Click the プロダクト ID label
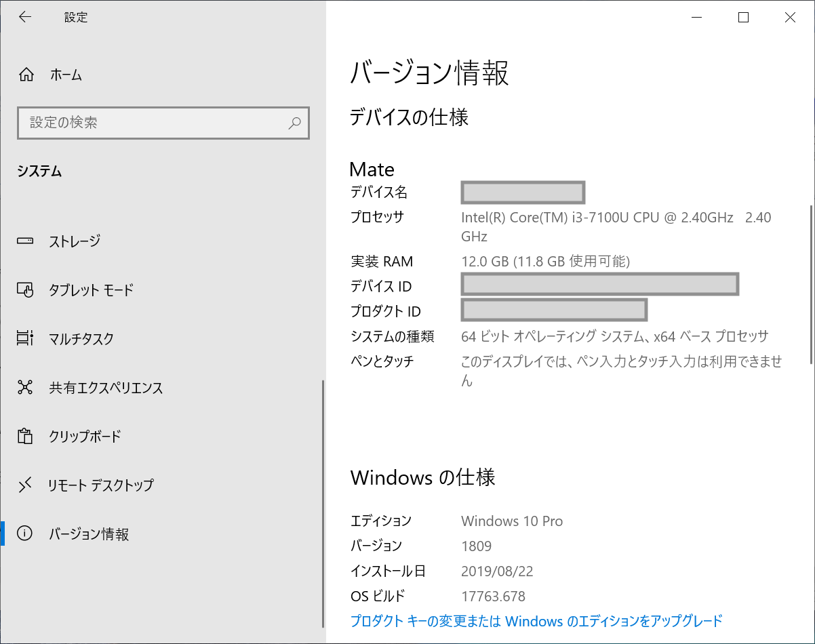The image size is (815, 644). point(386,312)
